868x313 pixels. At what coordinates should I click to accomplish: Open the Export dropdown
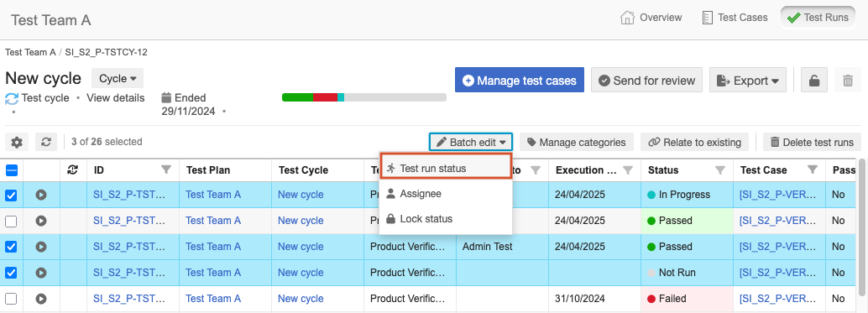pyautogui.click(x=748, y=81)
